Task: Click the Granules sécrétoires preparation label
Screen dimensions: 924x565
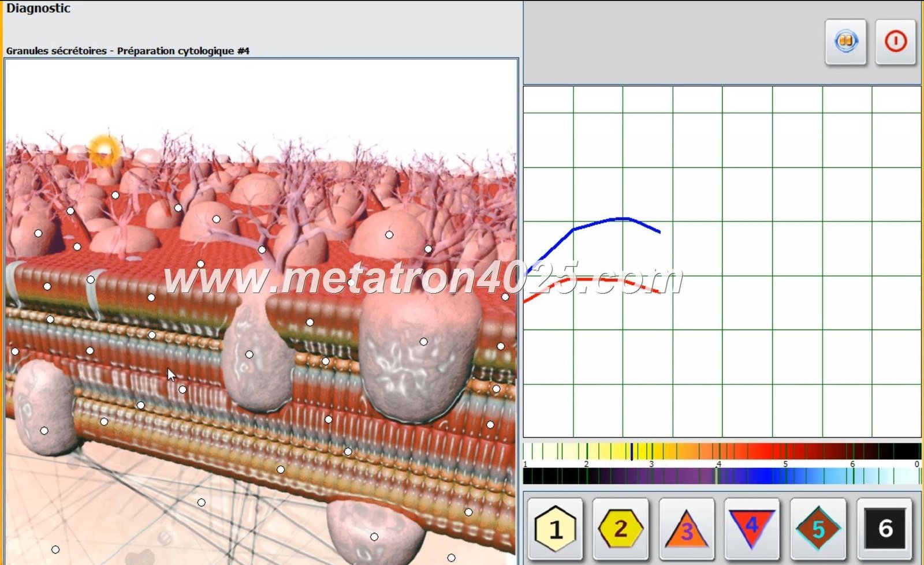Action: click(128, 51)
